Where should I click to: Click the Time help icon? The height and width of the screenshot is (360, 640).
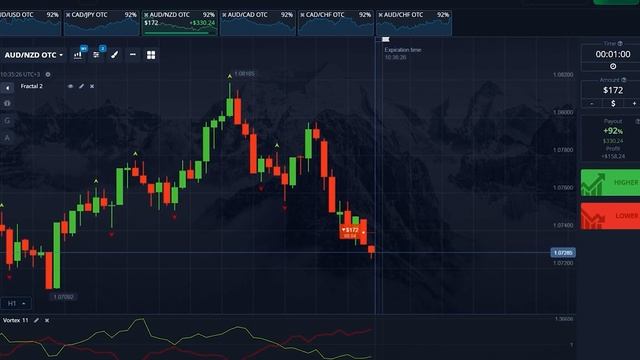620,43
